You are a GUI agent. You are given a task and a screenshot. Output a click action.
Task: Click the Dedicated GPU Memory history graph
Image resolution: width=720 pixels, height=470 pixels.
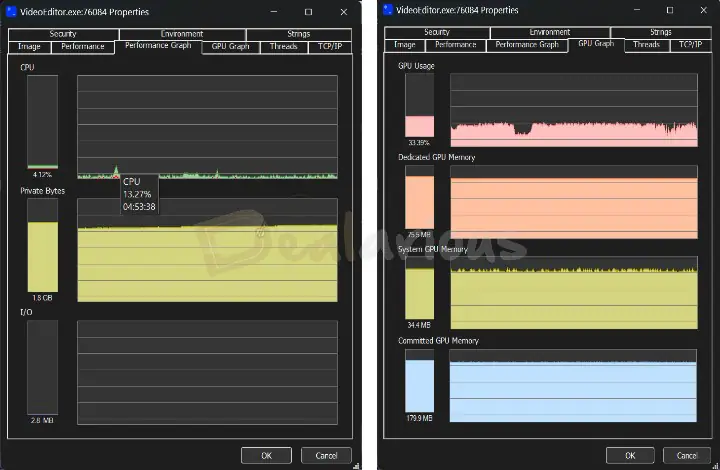574,202
